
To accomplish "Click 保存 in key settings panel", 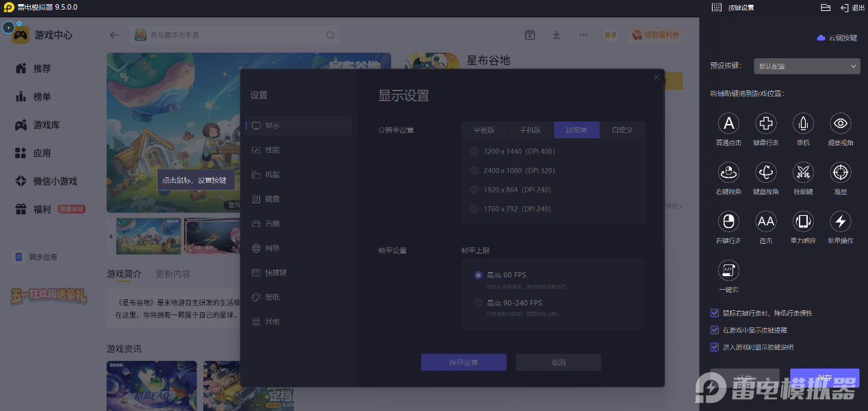I will (x=824, y=378).
